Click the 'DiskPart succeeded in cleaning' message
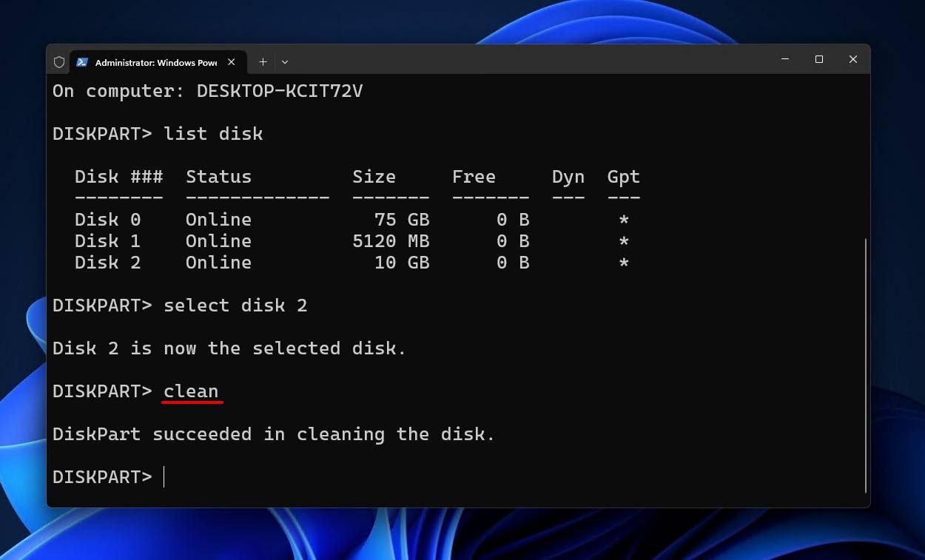 coord(274,434)
